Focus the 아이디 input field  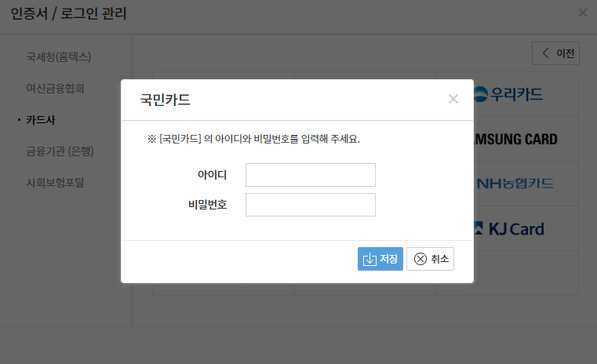coord(310,175)
